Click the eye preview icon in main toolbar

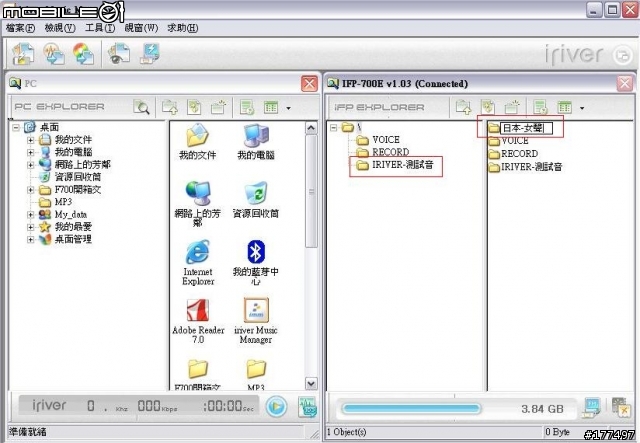[x=119, y=54]
